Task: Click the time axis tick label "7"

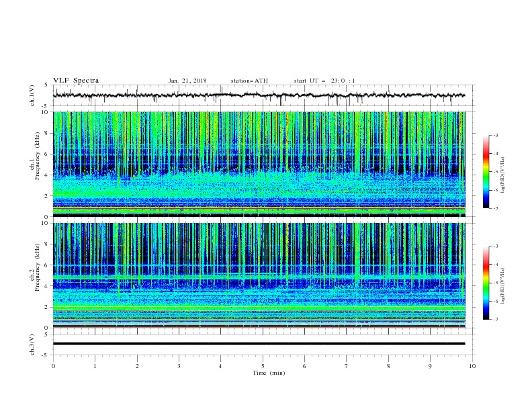Action: (347, 366)
